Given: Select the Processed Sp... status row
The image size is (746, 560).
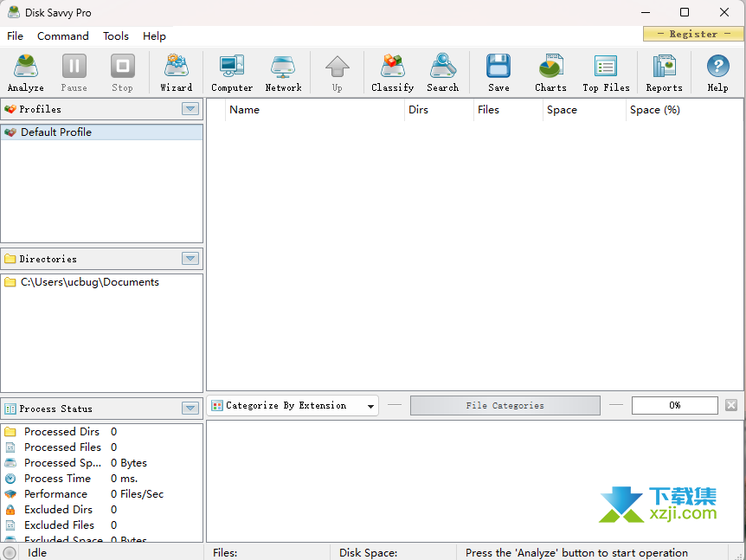Looking at the screenshot, I should [102, 463].
